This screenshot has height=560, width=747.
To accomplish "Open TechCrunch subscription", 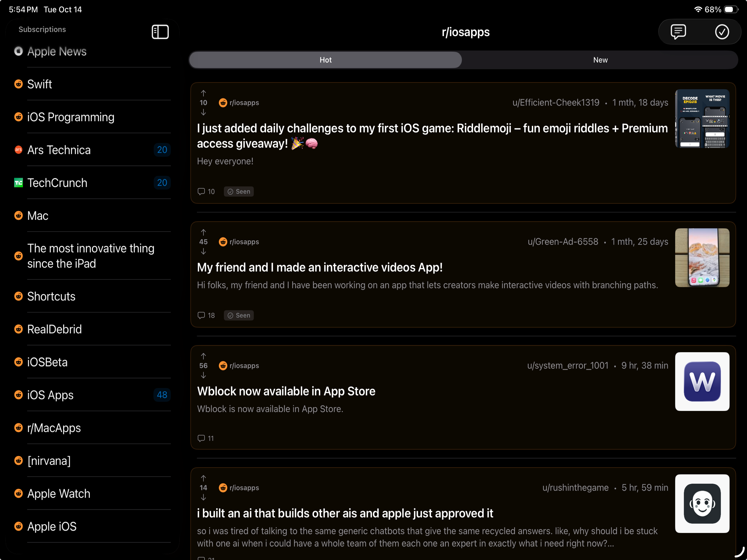I will tap(92, 183).
